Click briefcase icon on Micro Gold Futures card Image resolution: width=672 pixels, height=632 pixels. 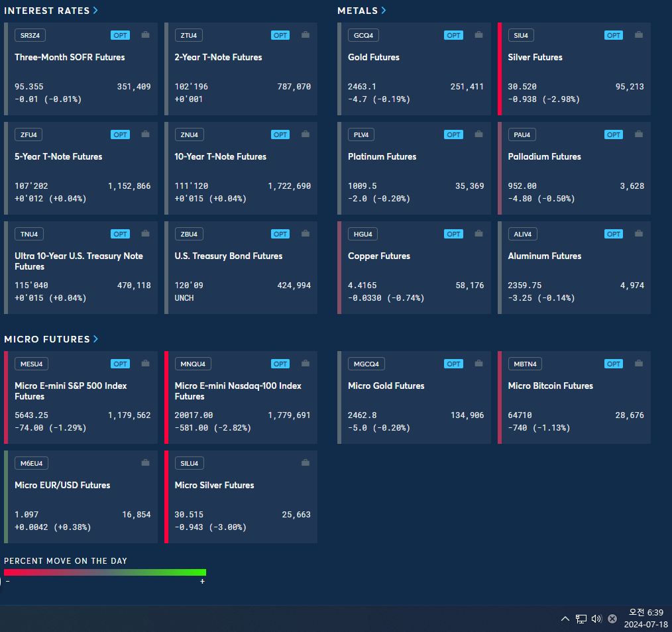point(478,363)
